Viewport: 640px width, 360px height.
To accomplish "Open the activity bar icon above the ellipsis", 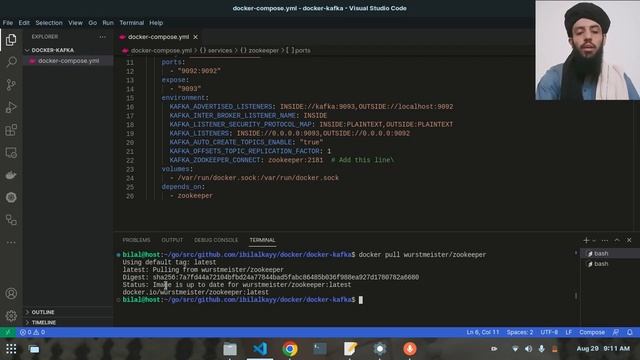I will pos(11,220).
